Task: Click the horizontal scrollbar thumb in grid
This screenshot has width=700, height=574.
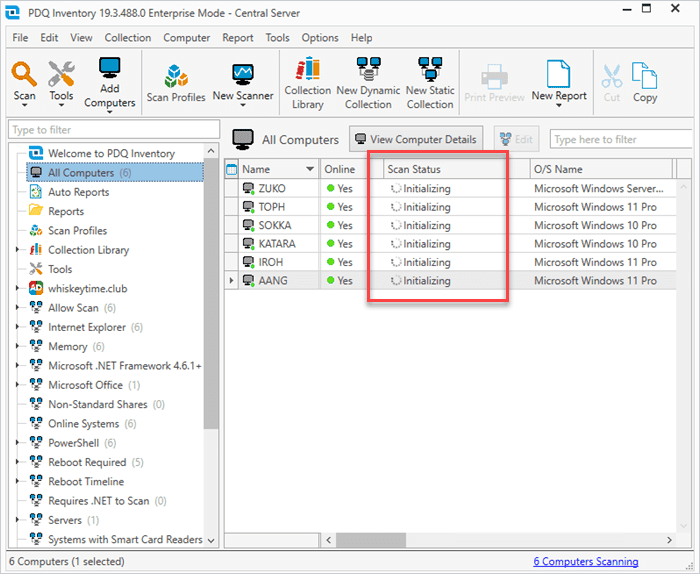Action: point(371,540)
